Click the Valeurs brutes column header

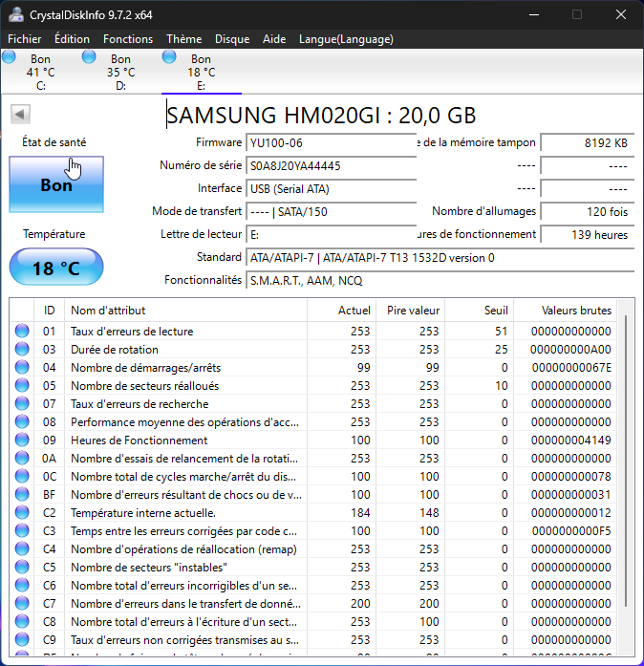coord(565,311)
